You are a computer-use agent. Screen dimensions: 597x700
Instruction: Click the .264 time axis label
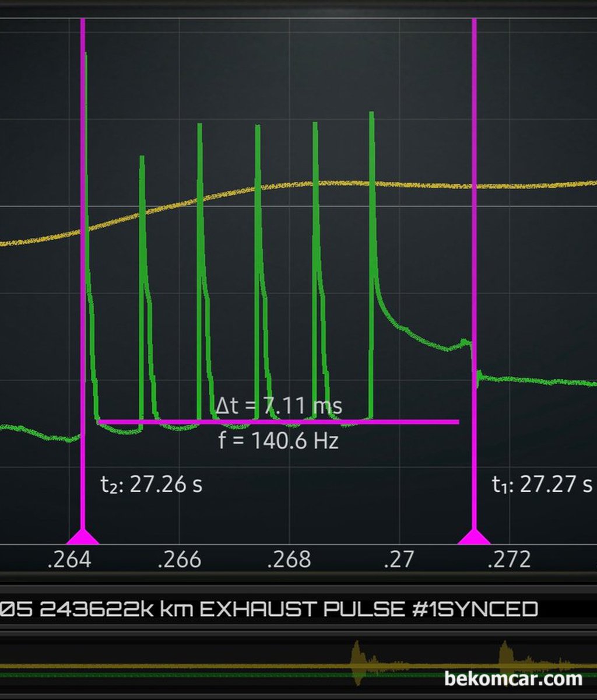pyautogui.click(x=69, y=560)
